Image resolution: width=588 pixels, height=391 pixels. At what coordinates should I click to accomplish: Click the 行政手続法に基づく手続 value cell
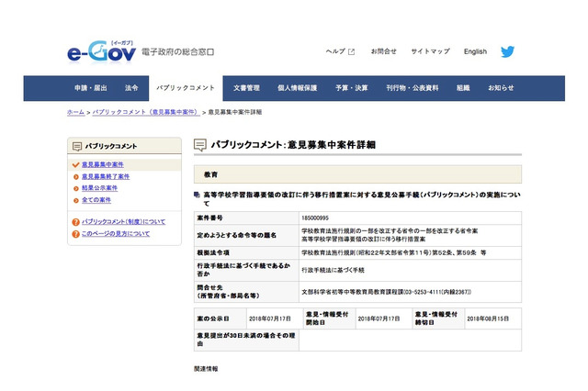click(x=411, y=270)
